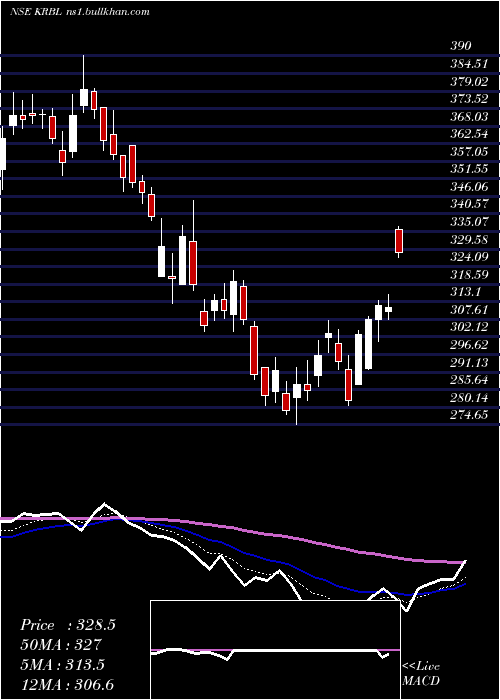
Task: Click the 351.55 price axis label
Action: 469,169
